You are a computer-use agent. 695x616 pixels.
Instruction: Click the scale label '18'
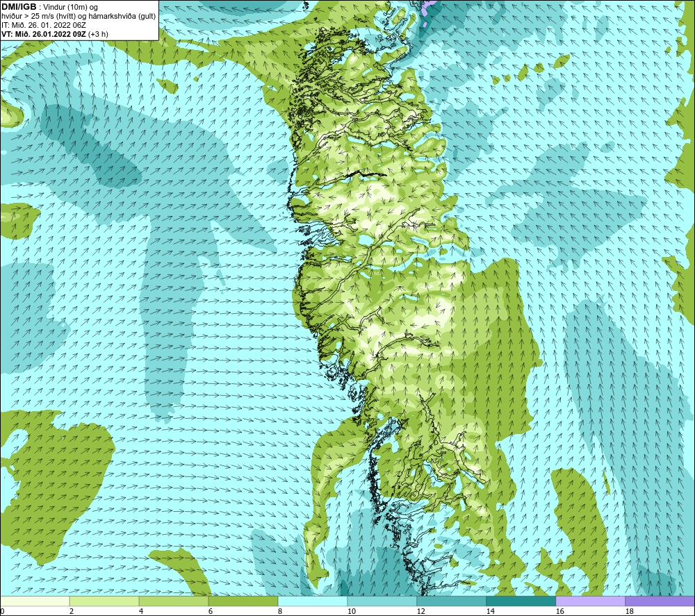(x=630, y=612)
